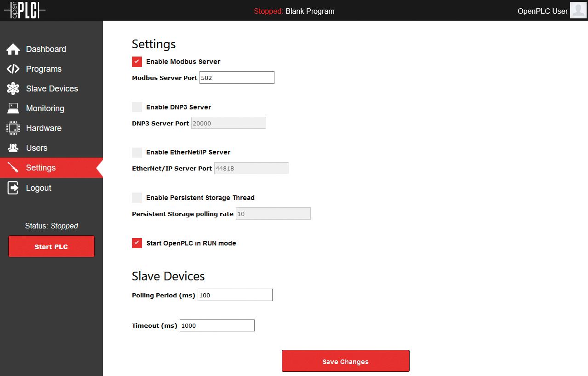Click the Save Changes button
588x376 pixels.
pos(346,361)
